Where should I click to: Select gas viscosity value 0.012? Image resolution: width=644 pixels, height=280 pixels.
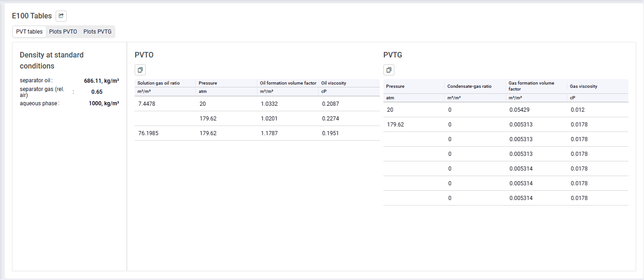click(x=578, y=110)
